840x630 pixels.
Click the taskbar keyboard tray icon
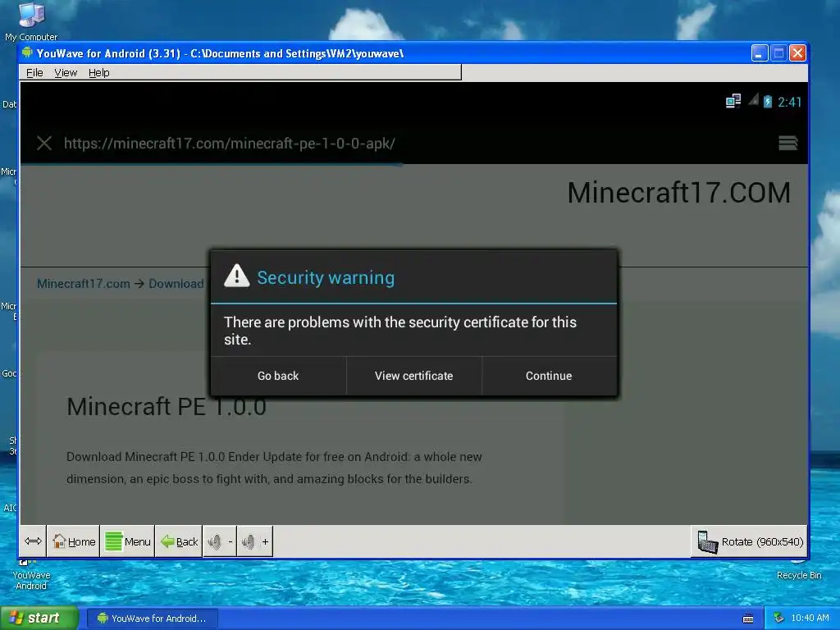click(x=748, y=619)
